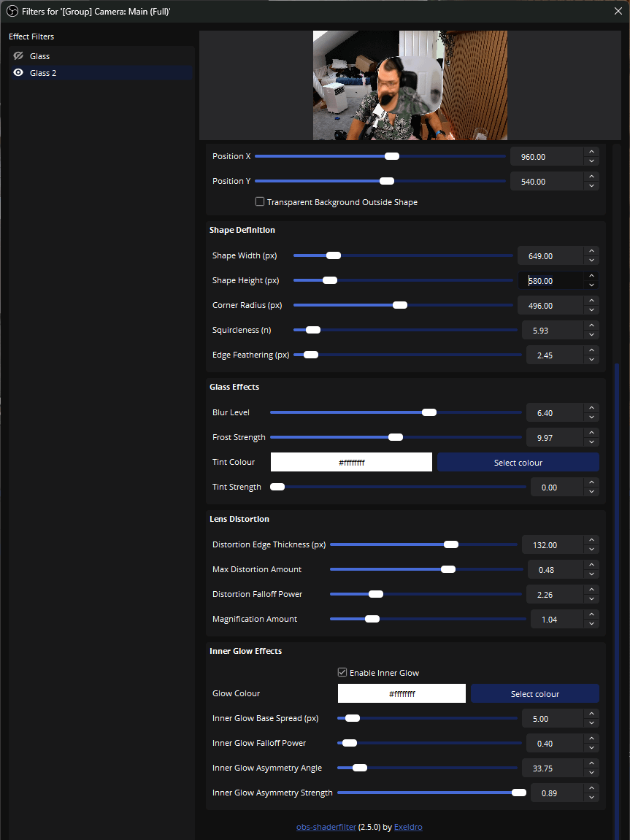The height and width of the screenshot is (840, 630).
Task: Open Select colour for Glow Colour
Action: [534, 693]
